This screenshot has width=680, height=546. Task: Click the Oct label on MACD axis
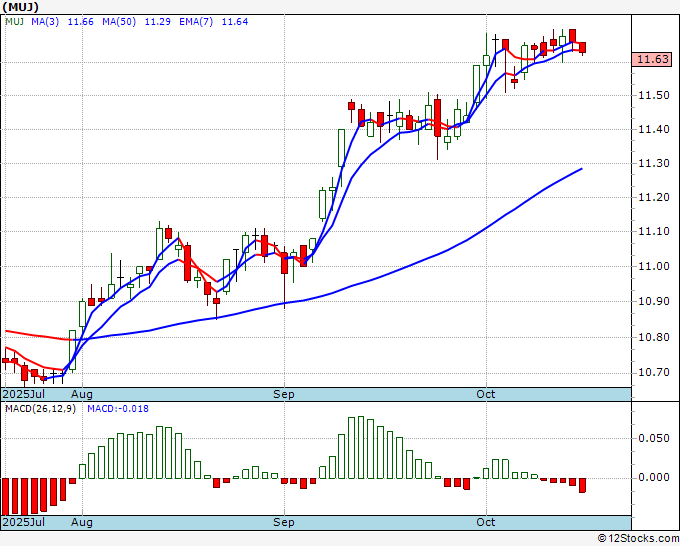pyautogui.click(x=486, y=522)
